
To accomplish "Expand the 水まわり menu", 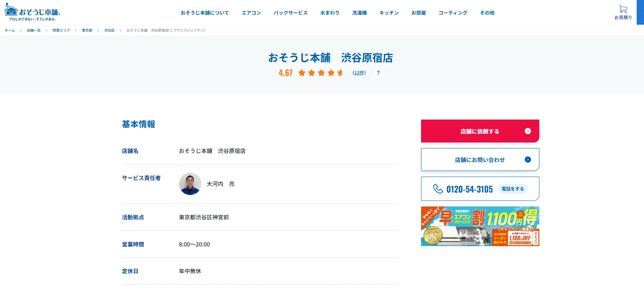I will 330,13.
